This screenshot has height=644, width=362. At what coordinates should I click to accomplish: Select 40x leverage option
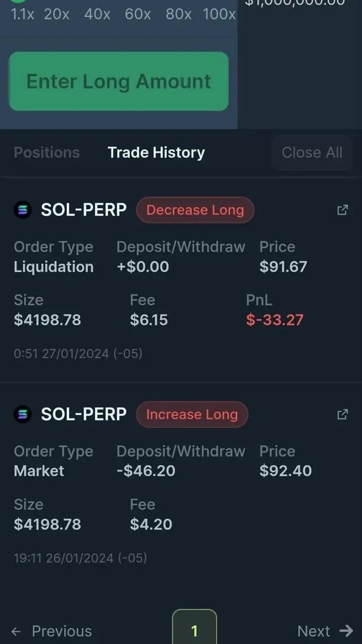click(x=97, y=14)
